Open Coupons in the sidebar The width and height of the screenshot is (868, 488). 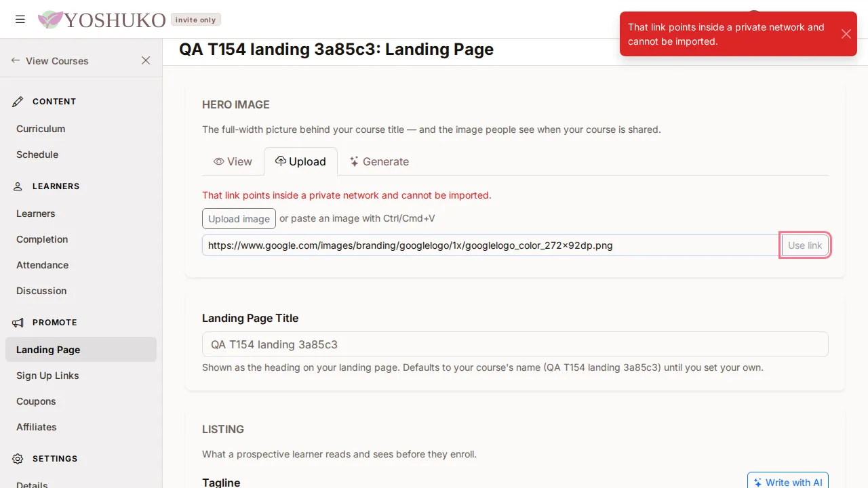(81, 401)
